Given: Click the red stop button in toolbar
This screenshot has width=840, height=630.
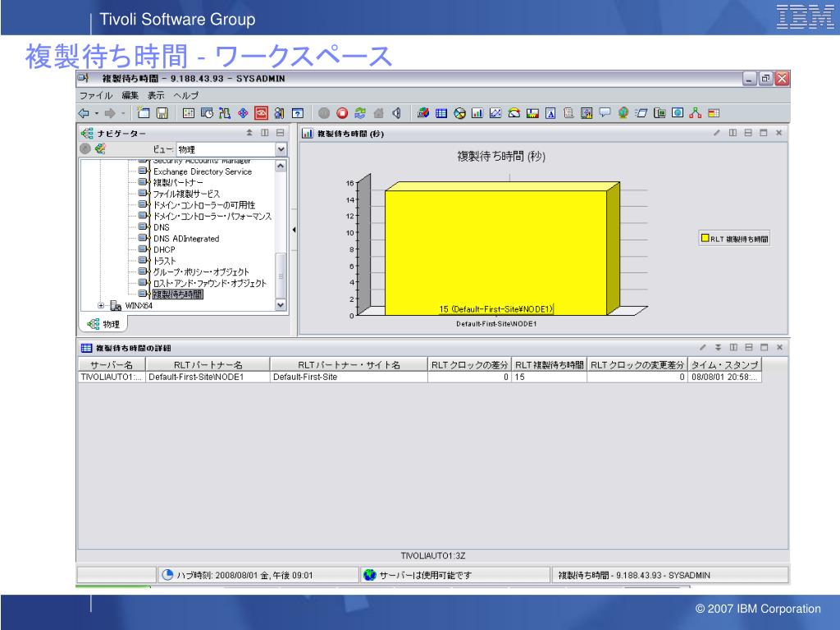Looking at the screenshot, I should tap(342, 113).
